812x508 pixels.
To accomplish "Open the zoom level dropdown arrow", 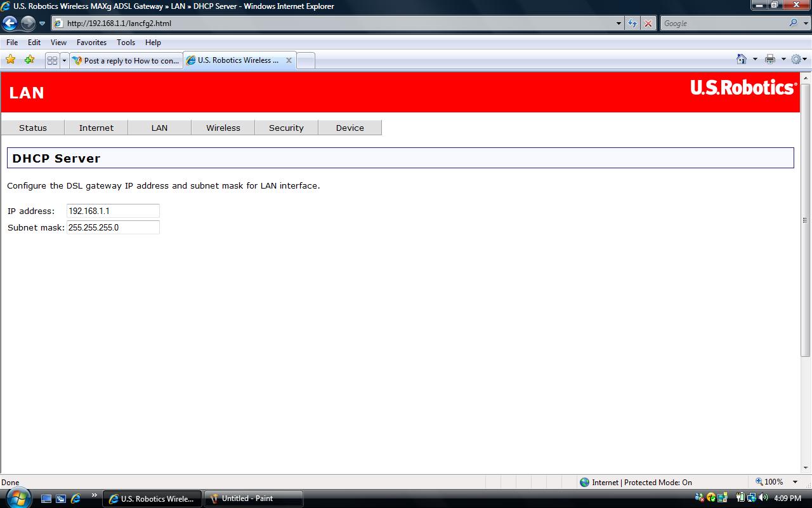I will tap(796, 482).
